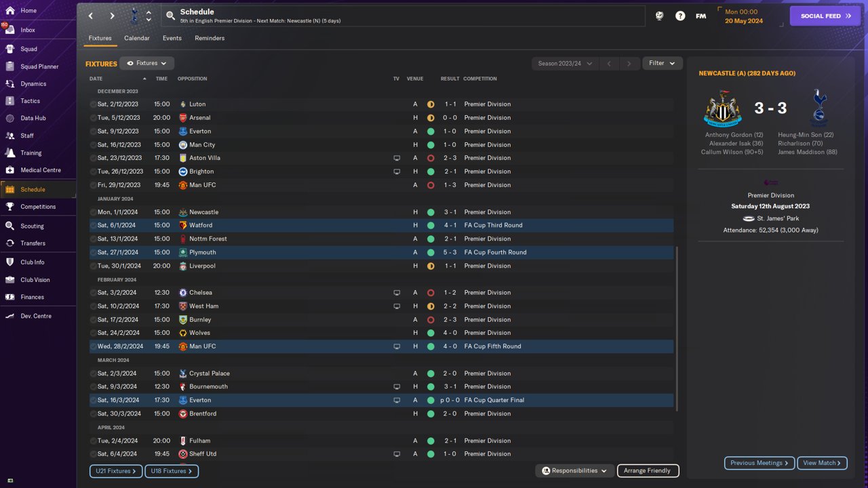
Task: Toggle the radio circle for Luton fixture
Action: [x=94, y=104]
